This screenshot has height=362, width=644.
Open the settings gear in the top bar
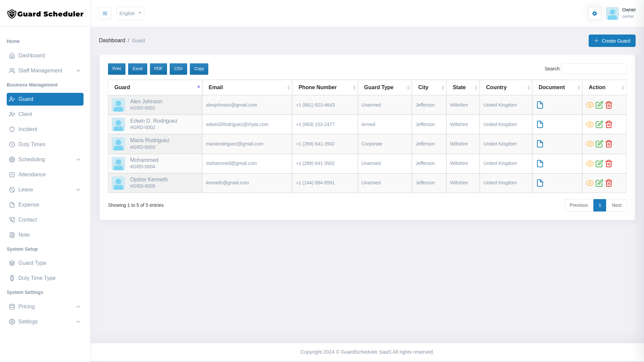(595, 13)
